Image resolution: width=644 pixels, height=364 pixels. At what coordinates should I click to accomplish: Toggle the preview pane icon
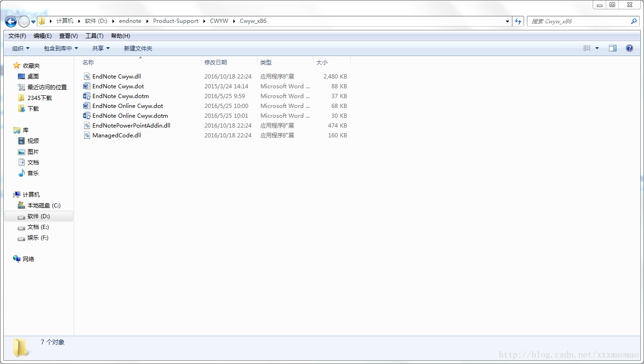pos(613,48)
